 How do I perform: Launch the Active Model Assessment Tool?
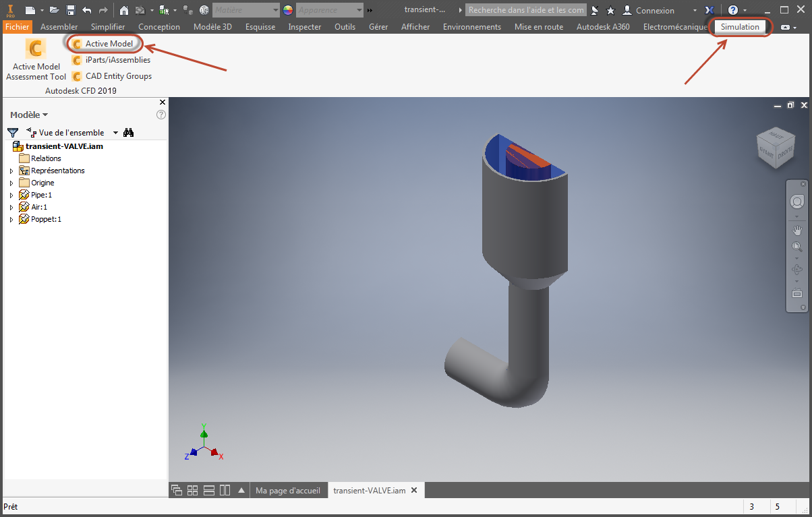[x=36, y=59]
